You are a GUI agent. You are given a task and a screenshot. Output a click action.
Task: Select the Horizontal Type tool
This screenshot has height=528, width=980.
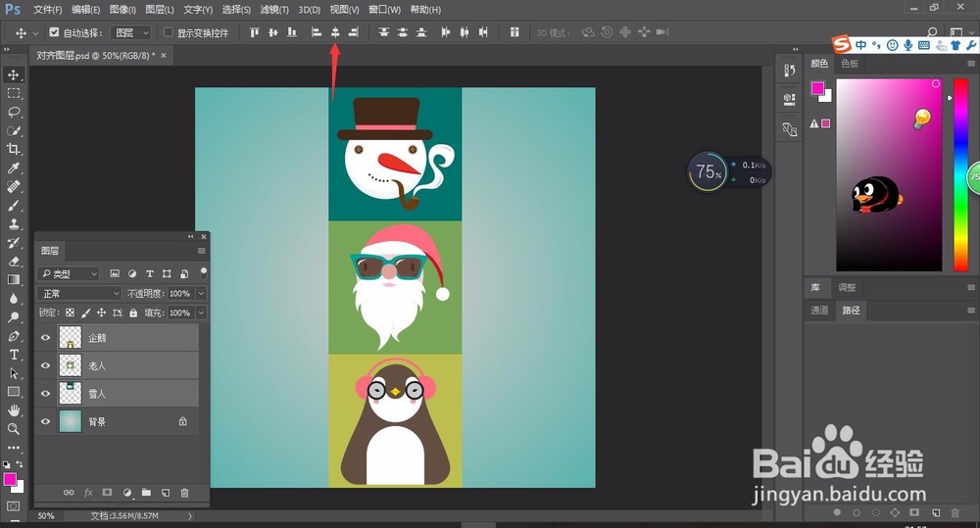coord(13,355)
